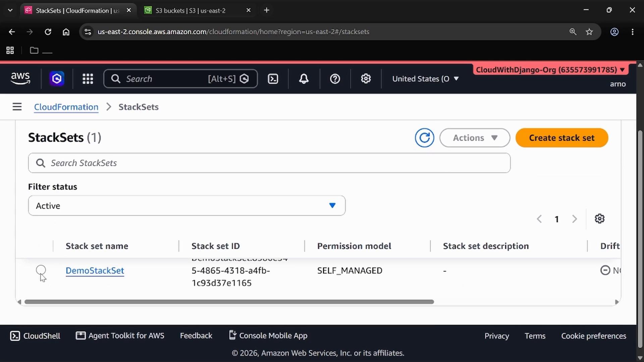Open the notifications bell
Screen dimensions: 644x362
click(304, 79)
